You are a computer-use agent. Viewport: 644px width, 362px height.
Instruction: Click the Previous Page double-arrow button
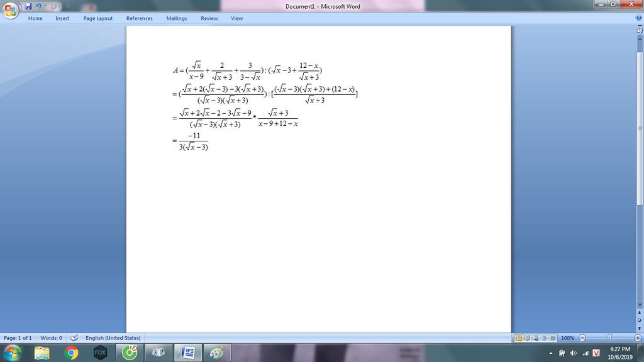click(x=640, y=313)
